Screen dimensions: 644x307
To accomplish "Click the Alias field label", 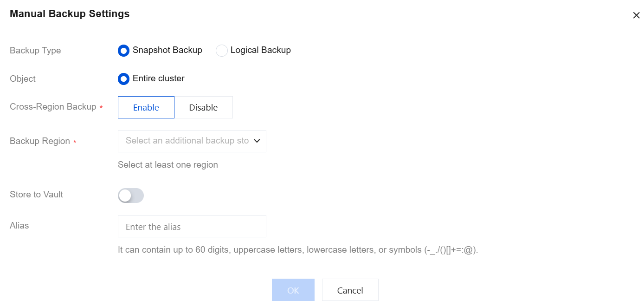I will tap(19, 226).
